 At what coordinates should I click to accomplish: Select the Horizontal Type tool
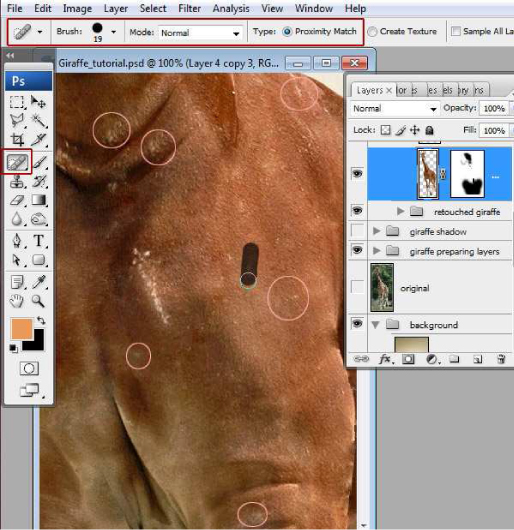point(39,241)
